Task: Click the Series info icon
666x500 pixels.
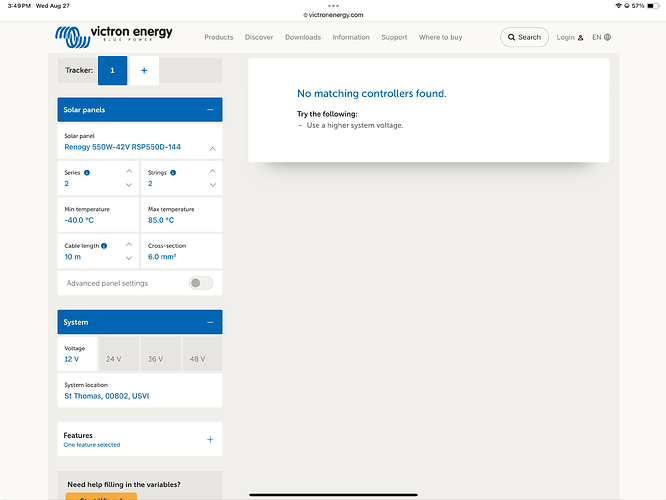Action: pos(87,172)
